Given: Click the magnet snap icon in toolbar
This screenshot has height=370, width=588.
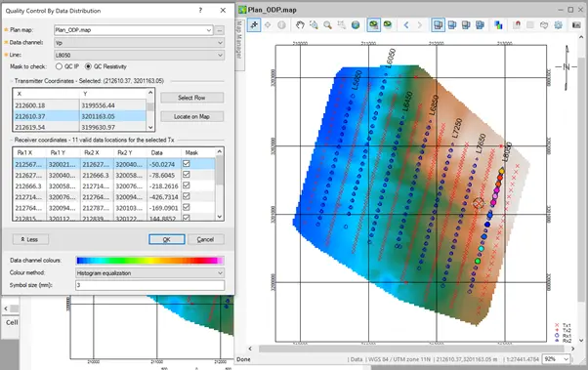Looking at the screenshot, I should [517, 25].
